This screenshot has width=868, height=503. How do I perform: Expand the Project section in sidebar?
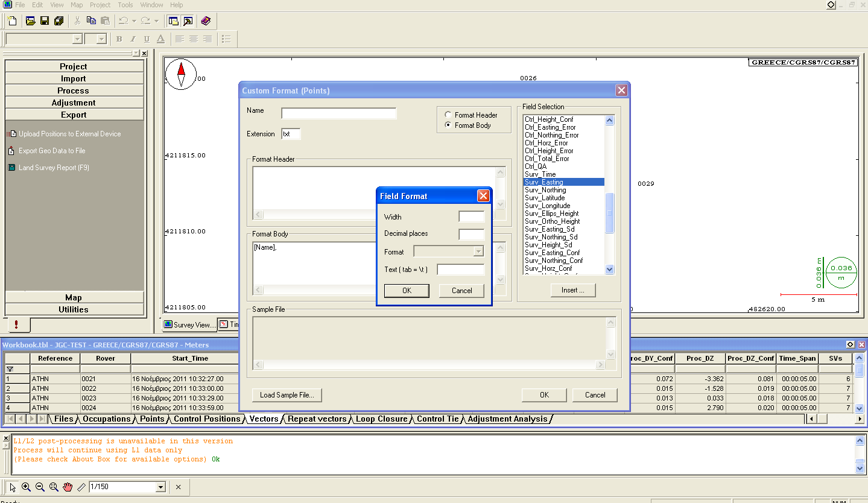74,66
